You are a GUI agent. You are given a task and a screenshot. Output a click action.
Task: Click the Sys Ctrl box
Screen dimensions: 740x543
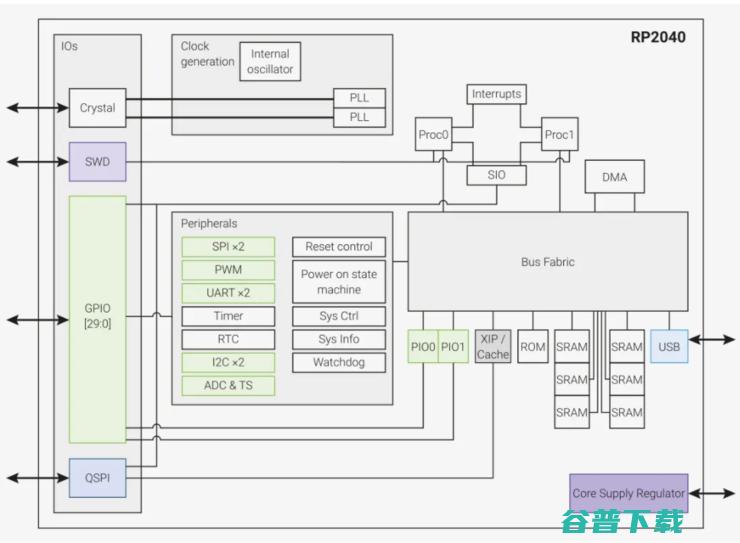coord(339,316)
